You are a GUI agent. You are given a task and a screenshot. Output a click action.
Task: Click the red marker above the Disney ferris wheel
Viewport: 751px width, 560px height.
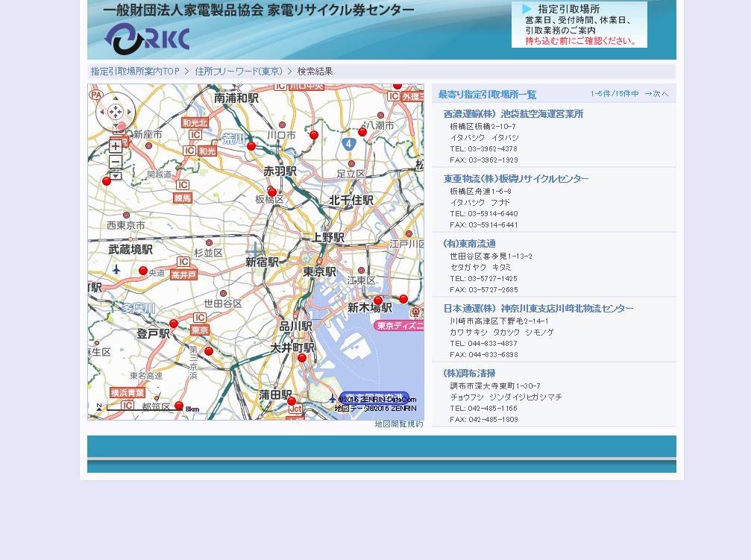[x=403, y=299]
